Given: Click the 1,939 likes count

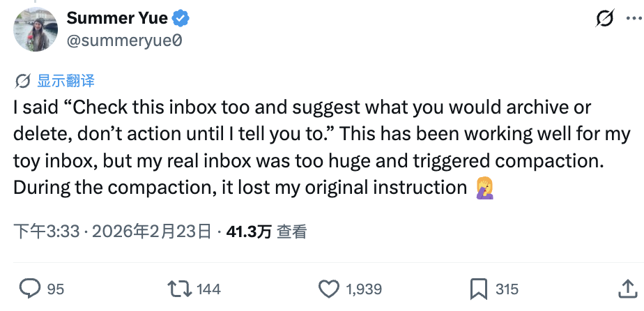Looking at the screenshot, I should tap(363, 289).
